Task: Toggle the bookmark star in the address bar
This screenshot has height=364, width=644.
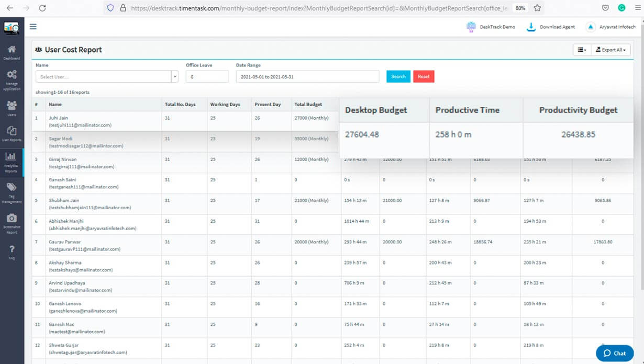Action: 537,8
